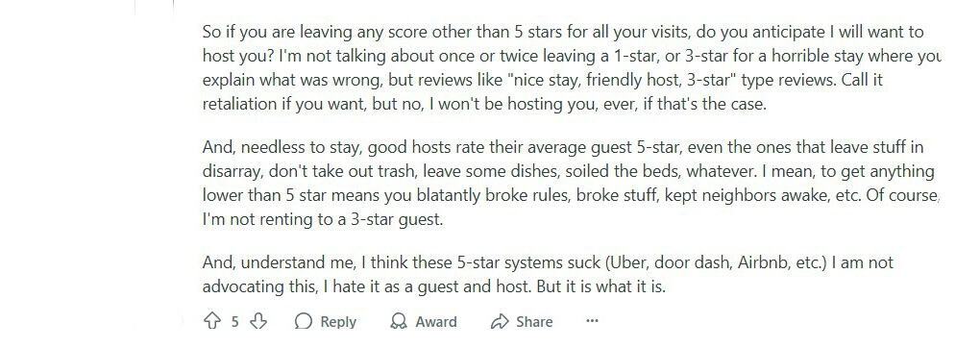
Task: Click the word "Airbnb" in the last paragraph
Action: tap(763, 262)
